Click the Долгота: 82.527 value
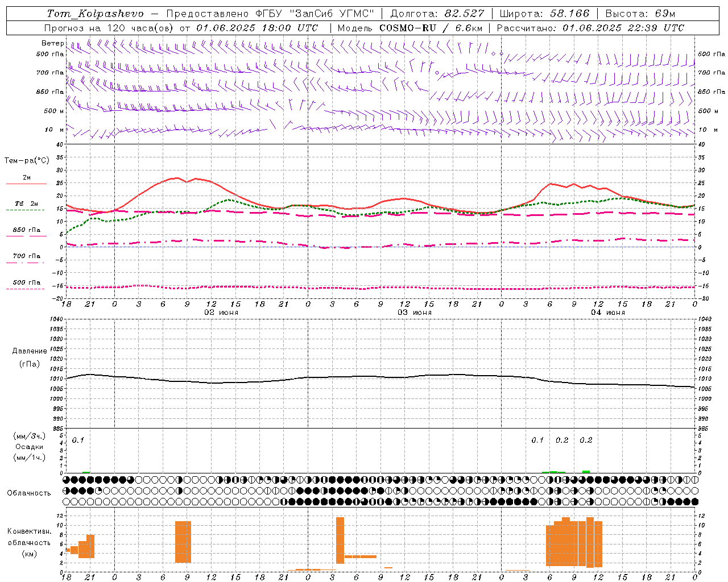The width and height of the screenshot is (728, 582). 437,14
